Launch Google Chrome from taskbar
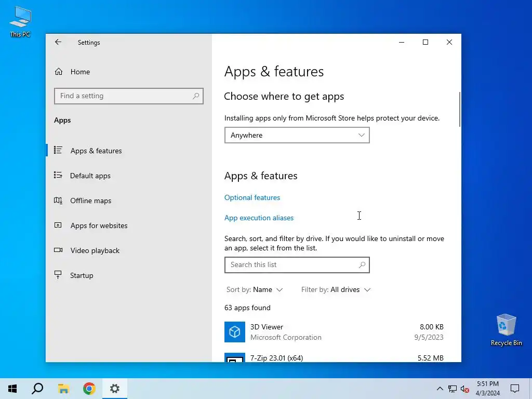 (89, 389)
